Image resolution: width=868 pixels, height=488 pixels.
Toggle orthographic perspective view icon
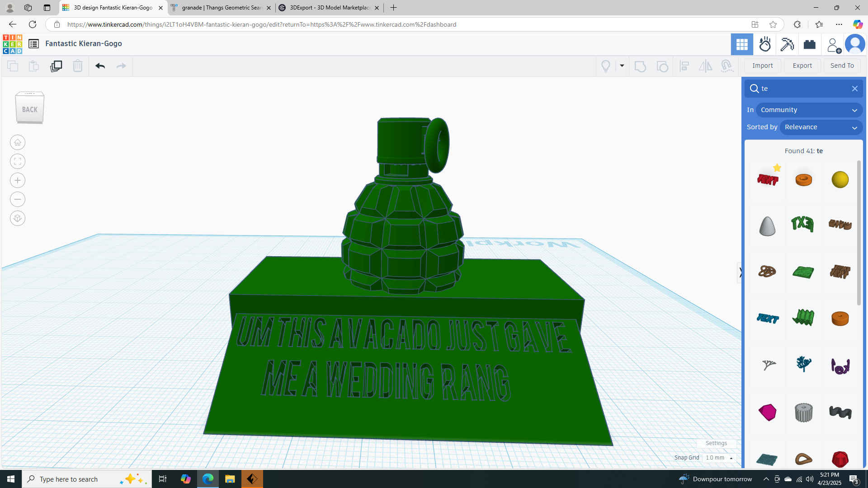click(x=18, y=218)
